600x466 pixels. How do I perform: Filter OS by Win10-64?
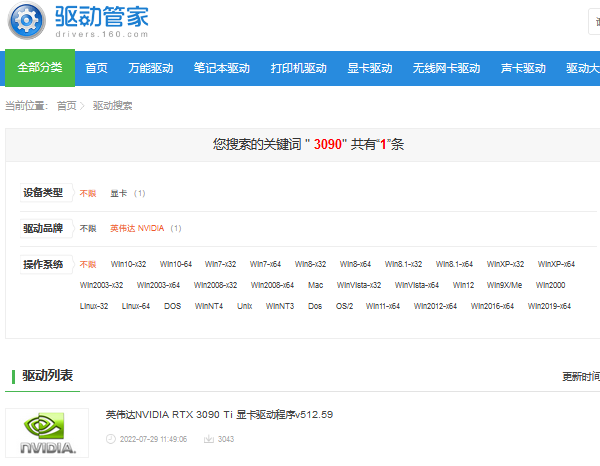point(176,264)
